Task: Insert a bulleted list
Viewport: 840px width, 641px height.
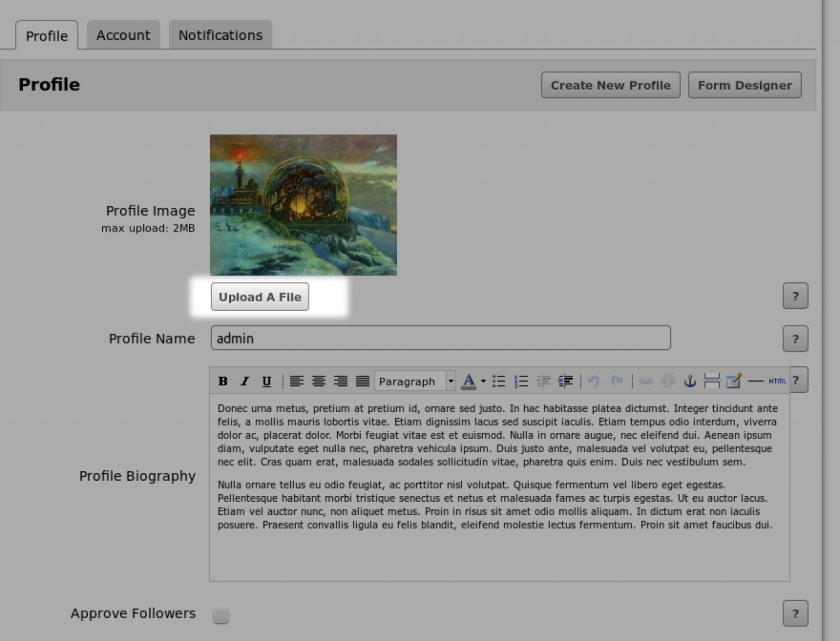Action: pos(499,381)
